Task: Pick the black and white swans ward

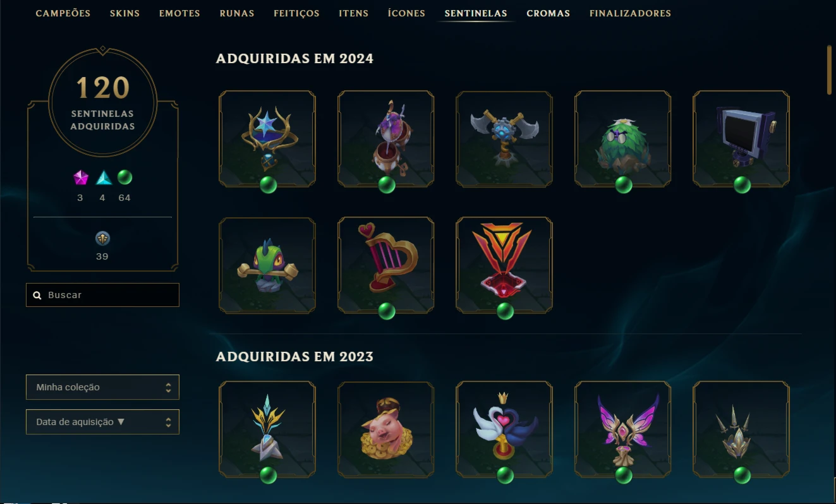Action: [504, 429]
